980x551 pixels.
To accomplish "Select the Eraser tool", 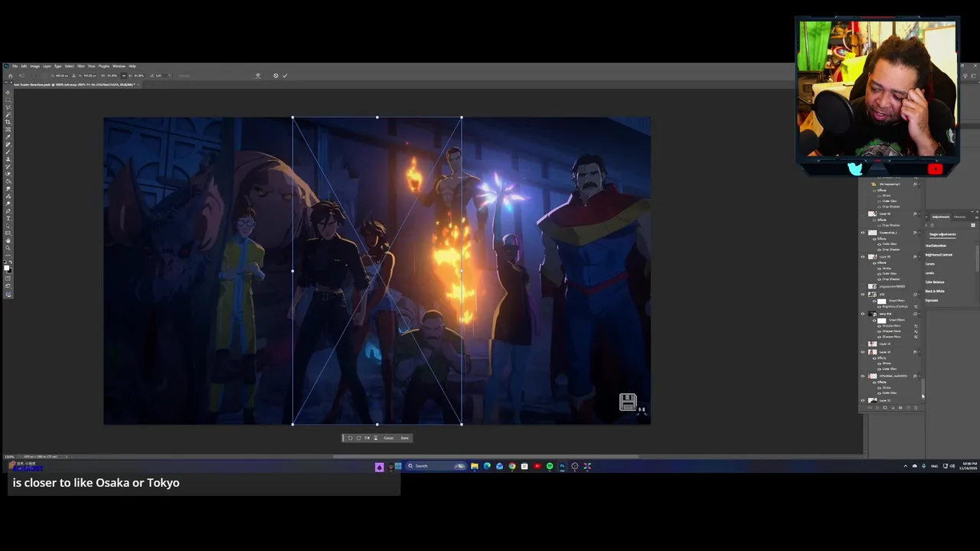I will pyautogui.click(x=8, y=174).
